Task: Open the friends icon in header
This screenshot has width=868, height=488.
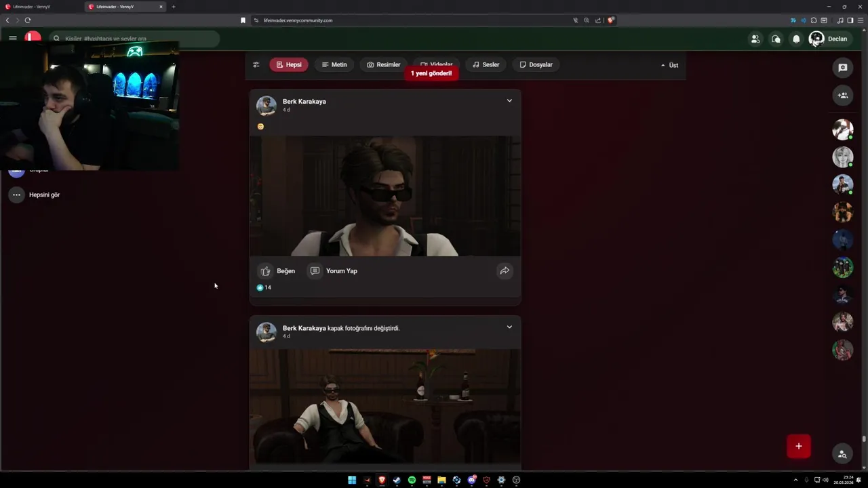Action: 755,39
